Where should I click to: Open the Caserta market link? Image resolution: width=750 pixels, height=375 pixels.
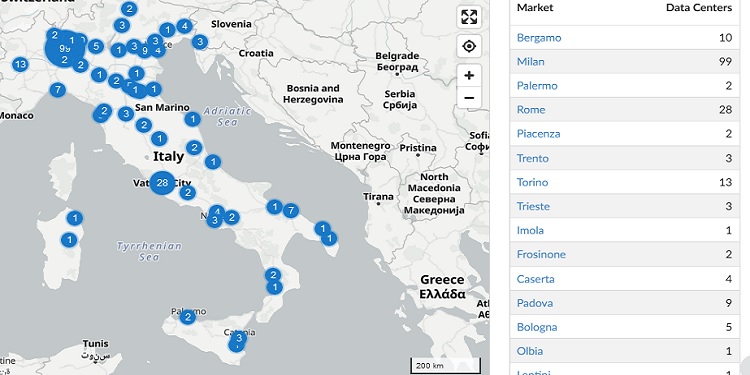(x=536, y=279)
